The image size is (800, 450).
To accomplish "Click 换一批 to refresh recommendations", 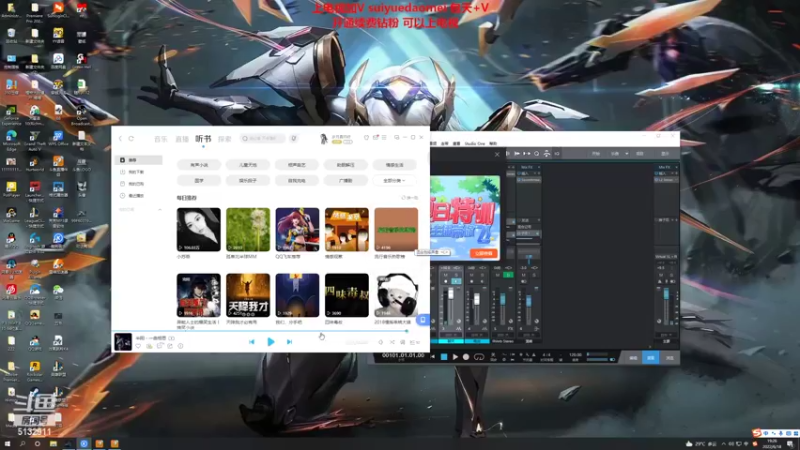I will [410, 198].
